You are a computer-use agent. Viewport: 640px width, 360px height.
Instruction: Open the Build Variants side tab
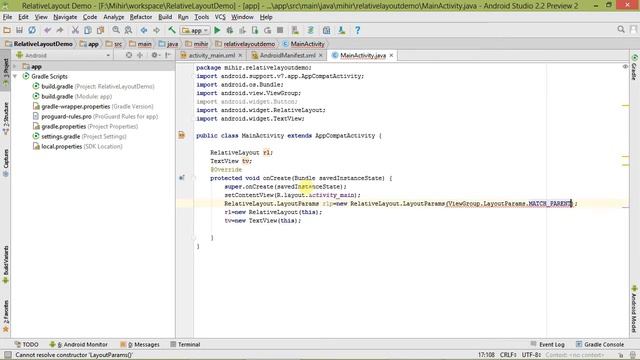coord(6,264)
